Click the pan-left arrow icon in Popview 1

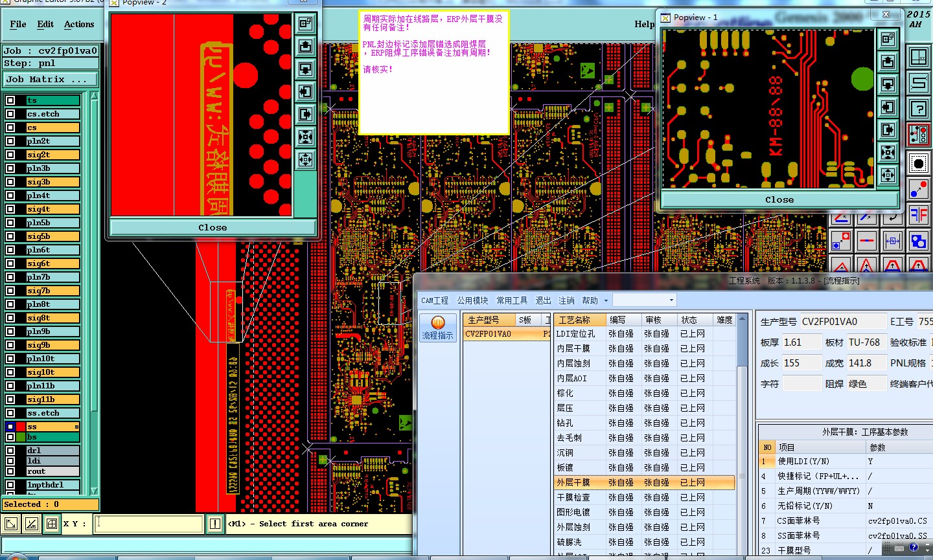[x=888, y=107]
